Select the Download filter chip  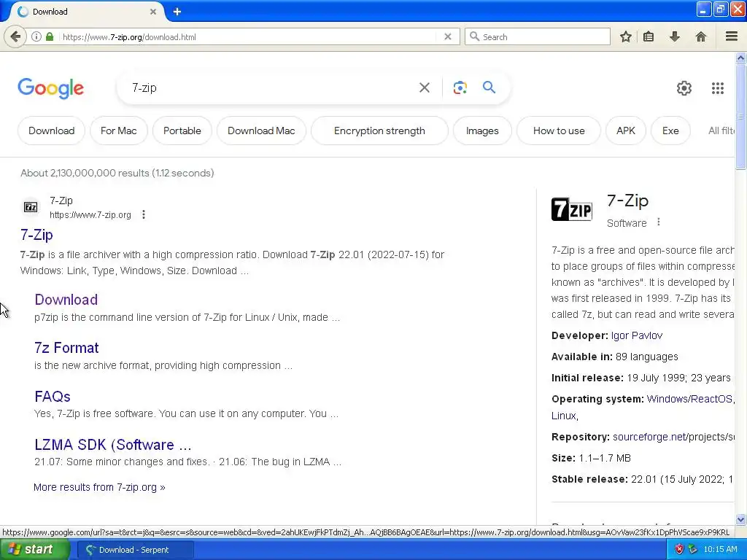tap(52, 131)
